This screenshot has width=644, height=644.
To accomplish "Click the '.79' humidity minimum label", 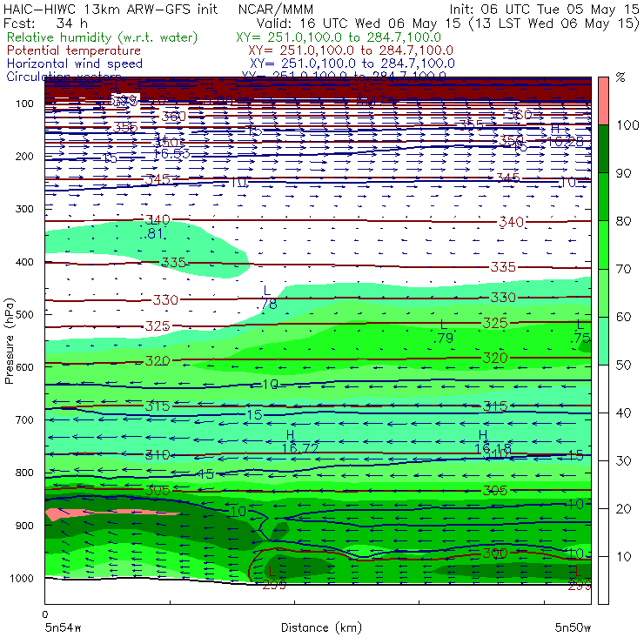I will (444, 338).
